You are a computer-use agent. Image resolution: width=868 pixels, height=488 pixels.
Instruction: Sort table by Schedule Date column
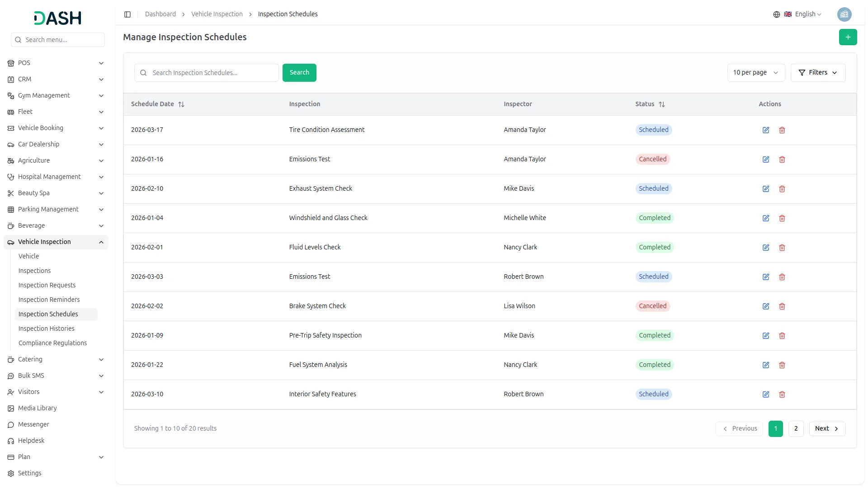pyautogui.click(x=181, y=104)
